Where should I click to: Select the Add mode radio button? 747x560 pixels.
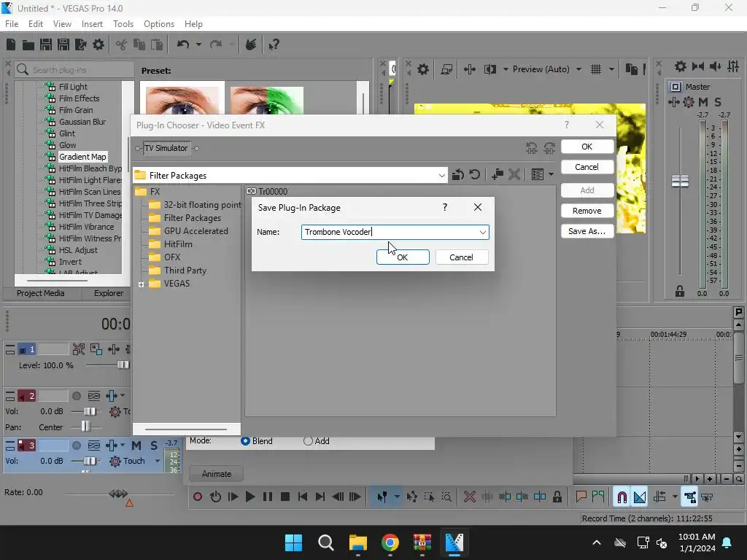click(x=309, y=441)
